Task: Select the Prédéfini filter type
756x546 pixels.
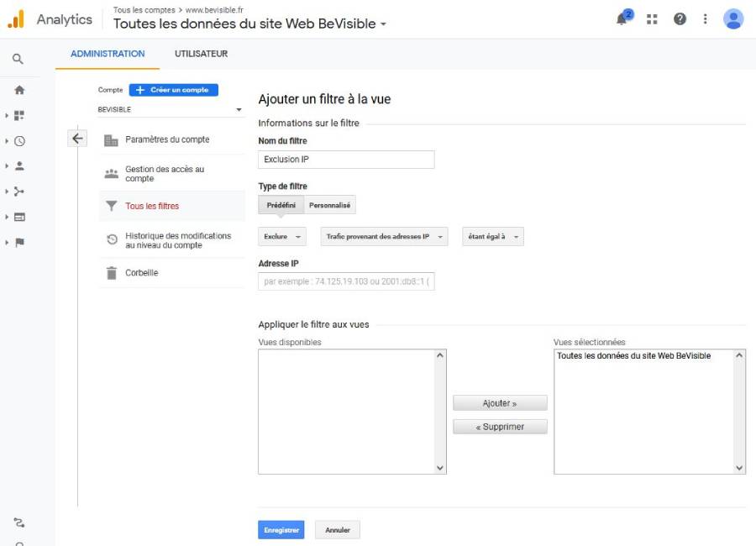Action: coord(281,205)
